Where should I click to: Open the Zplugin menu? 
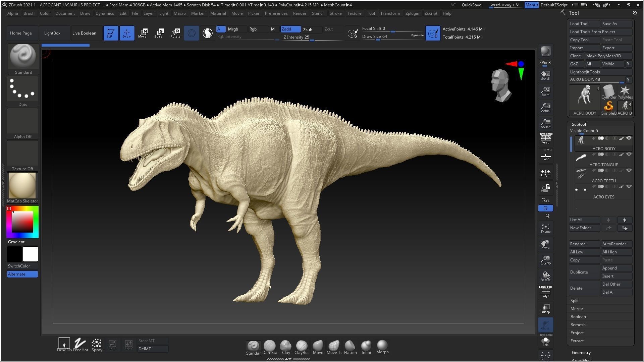(x=412, y=13)
